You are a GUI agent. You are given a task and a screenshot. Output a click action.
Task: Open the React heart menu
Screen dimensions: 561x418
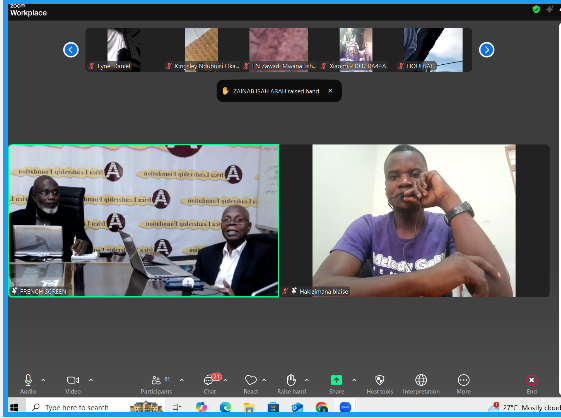coord(251,383)
